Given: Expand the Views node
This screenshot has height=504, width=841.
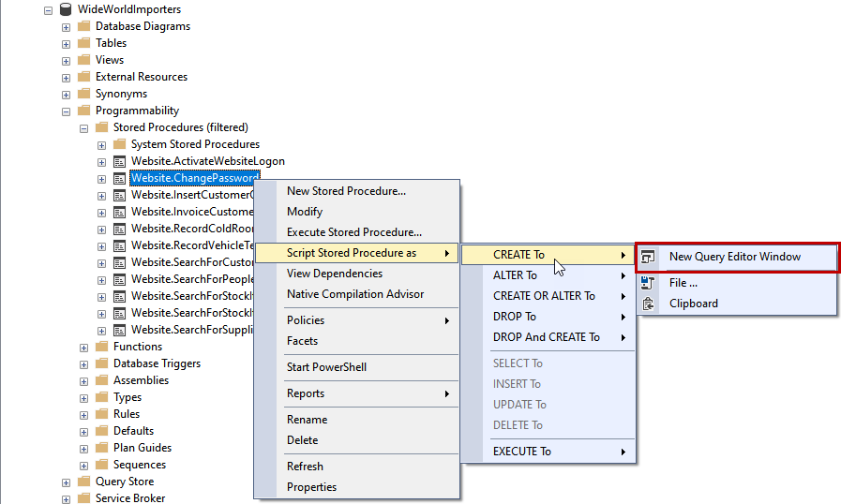Looking at the screenshot, I should 66,61.
